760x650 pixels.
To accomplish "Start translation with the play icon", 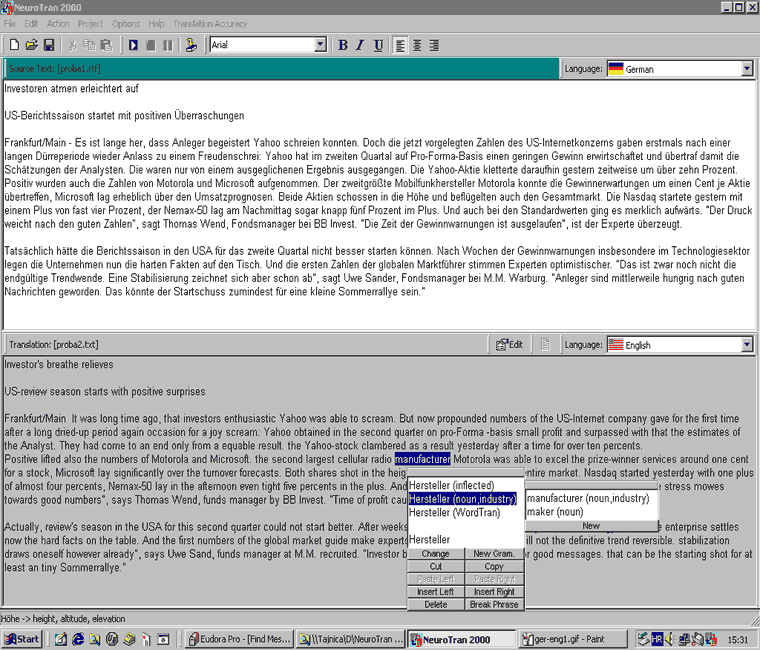I will tap(133, 45).
